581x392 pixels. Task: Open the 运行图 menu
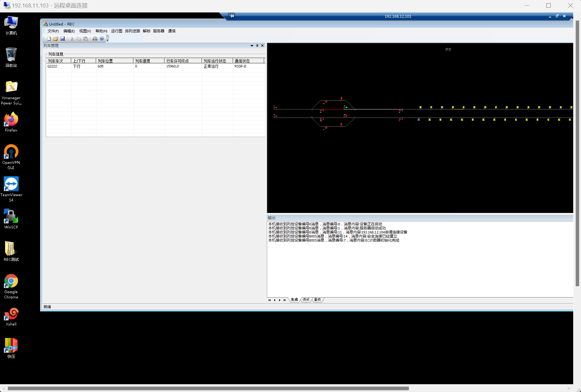click(x=117, y=31)
